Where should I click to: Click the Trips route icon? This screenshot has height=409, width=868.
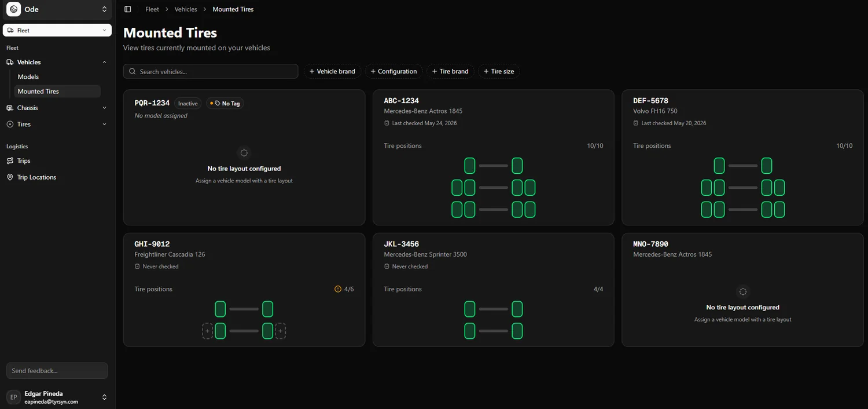[10, 160]
